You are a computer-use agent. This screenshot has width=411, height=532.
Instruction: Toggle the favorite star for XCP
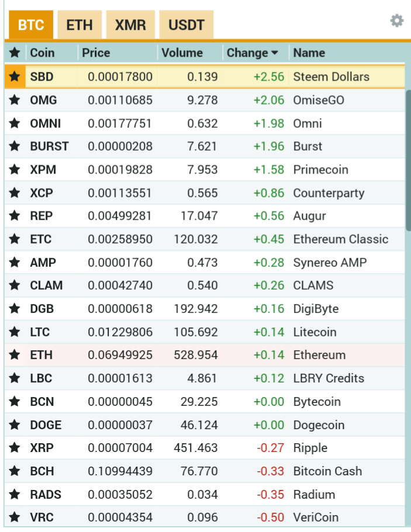[15, 193]
